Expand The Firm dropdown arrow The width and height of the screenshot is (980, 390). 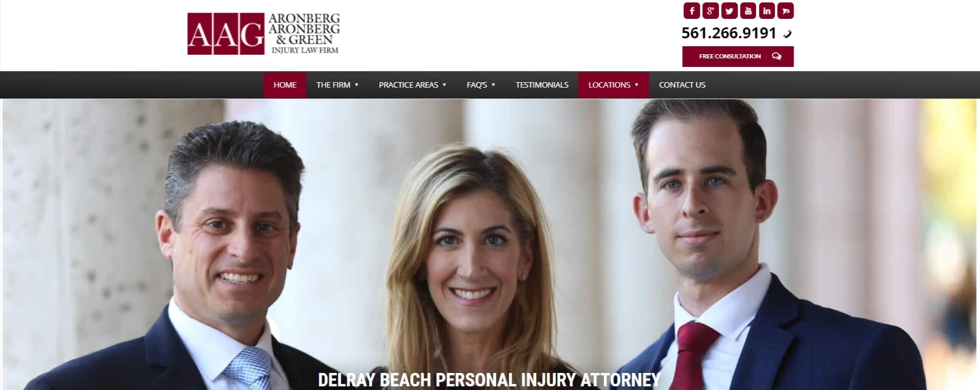[357, 85]
